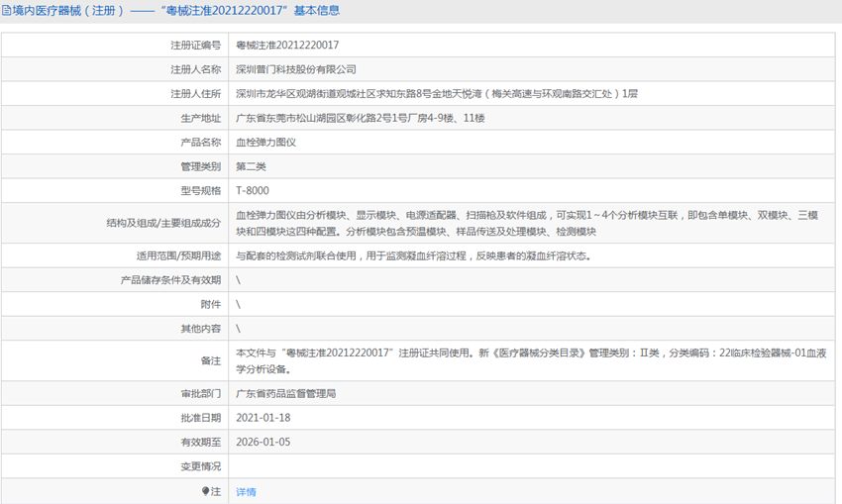Select approval department 广东省药品监督管理局
842x504 pixels.
click(285, 393)
